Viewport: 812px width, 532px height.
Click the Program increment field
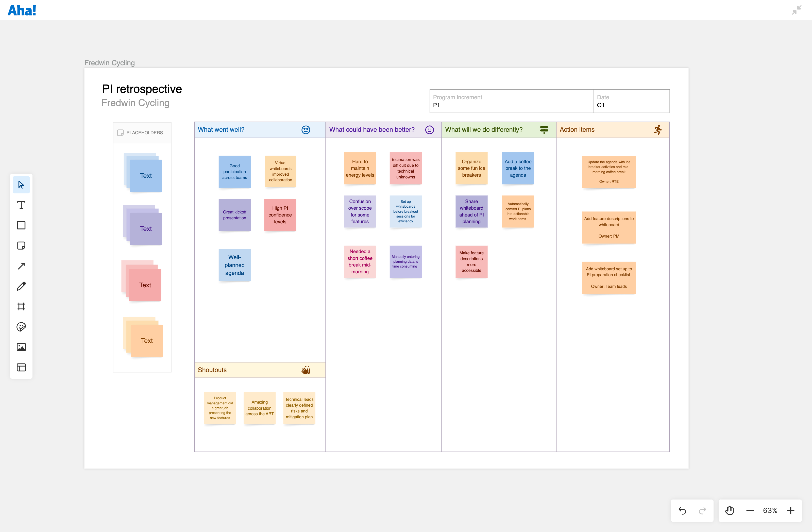click(x=511, y=101)
